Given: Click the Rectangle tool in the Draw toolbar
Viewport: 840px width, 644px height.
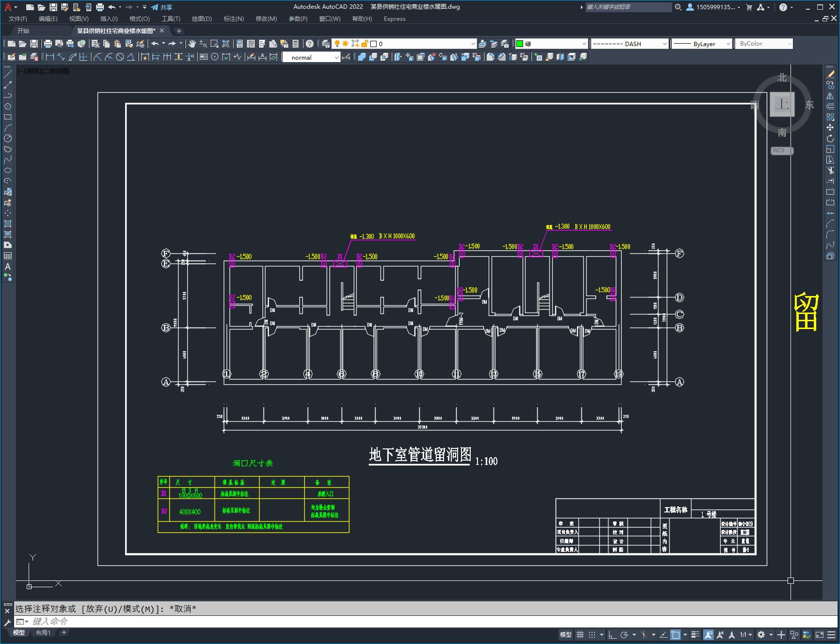Looking at the screenshot, I should click(8, 117).
